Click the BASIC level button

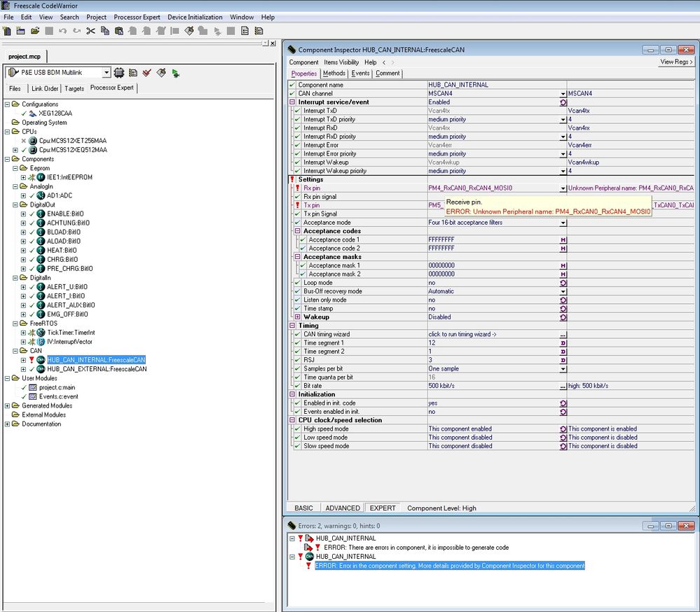pos(303,508)
